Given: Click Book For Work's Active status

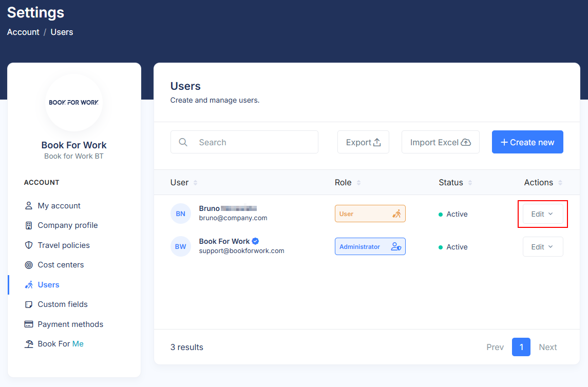Looking at the screenshot, I should (453, 247).
